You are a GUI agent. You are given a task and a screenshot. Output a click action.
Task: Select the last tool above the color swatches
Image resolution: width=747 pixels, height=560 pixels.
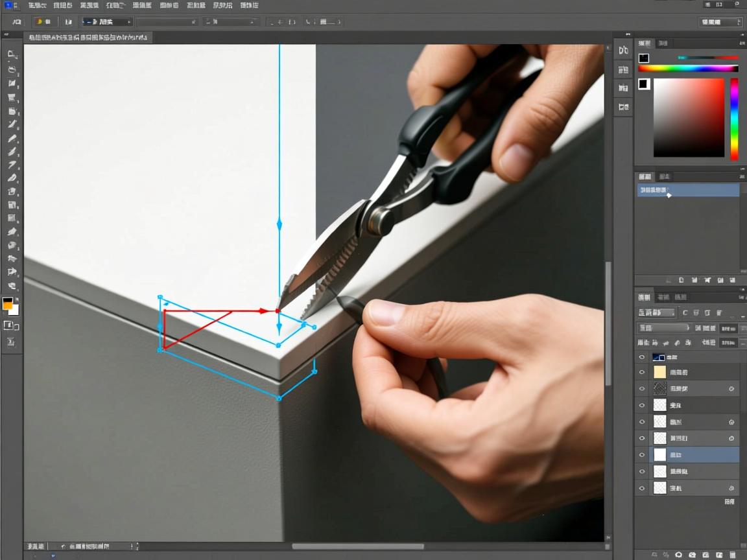click(x=12, y=286)
